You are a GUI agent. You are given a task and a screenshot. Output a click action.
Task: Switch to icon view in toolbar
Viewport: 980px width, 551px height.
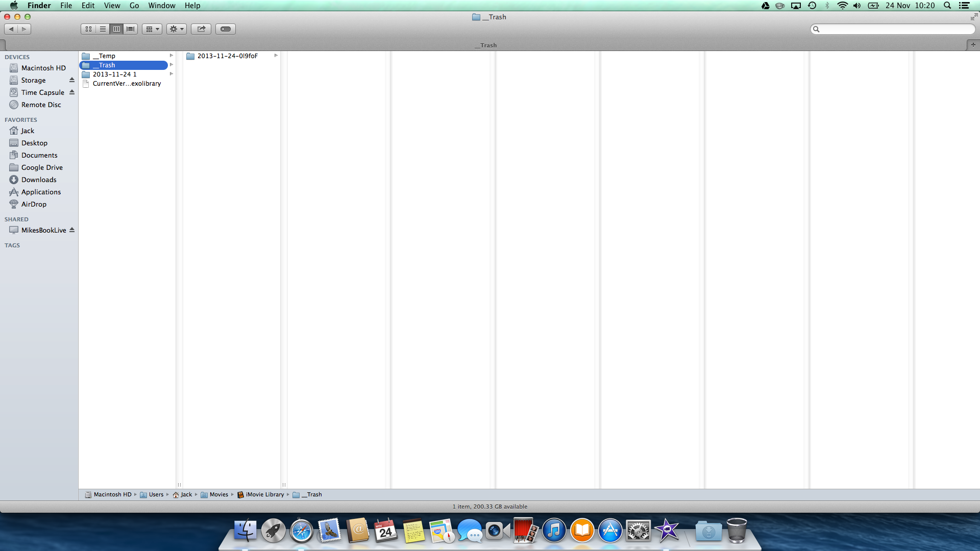(88, 29)
